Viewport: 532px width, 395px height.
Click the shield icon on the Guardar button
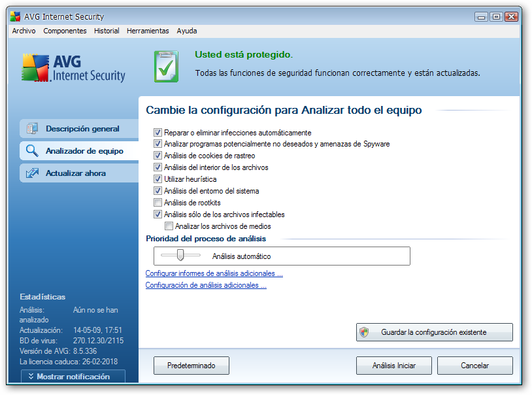364,332
